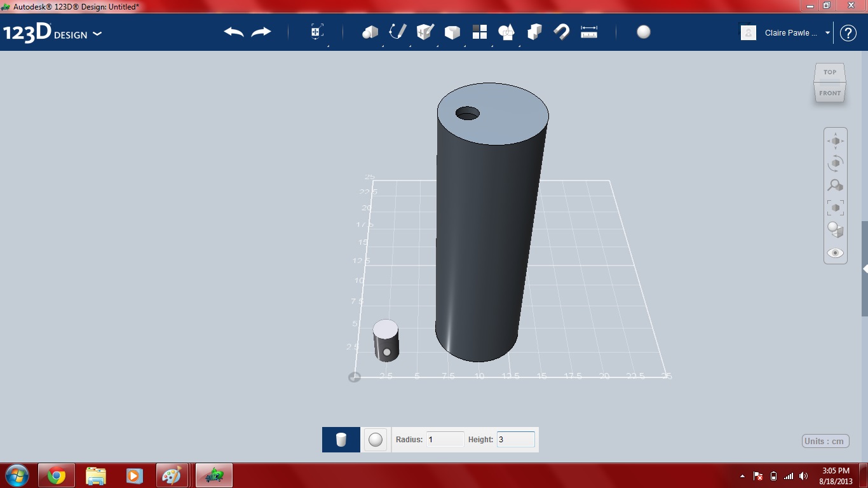This screenshot has height=488, width=868.
Task: Open the Grouping tool
Action: (x=506, y=32)
